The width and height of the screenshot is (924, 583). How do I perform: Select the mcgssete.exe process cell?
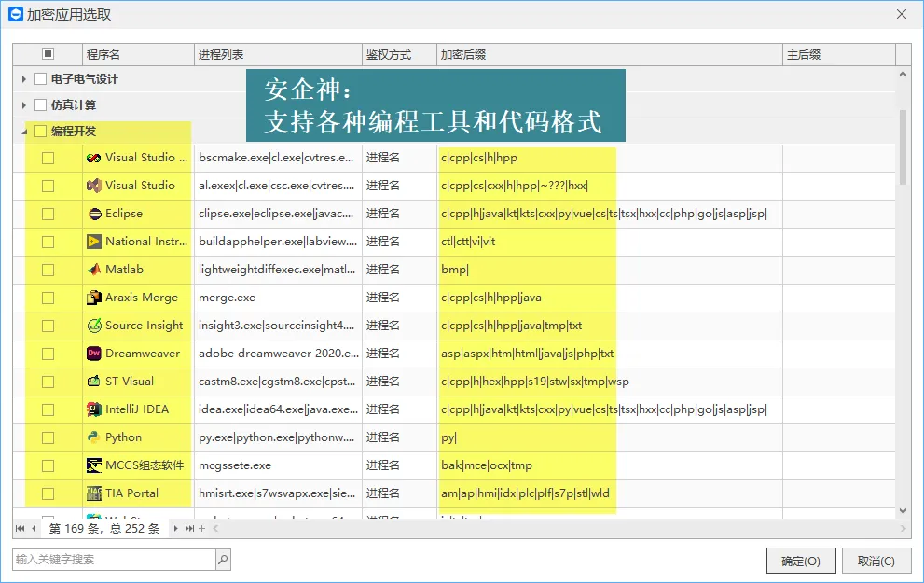point(278,465)
